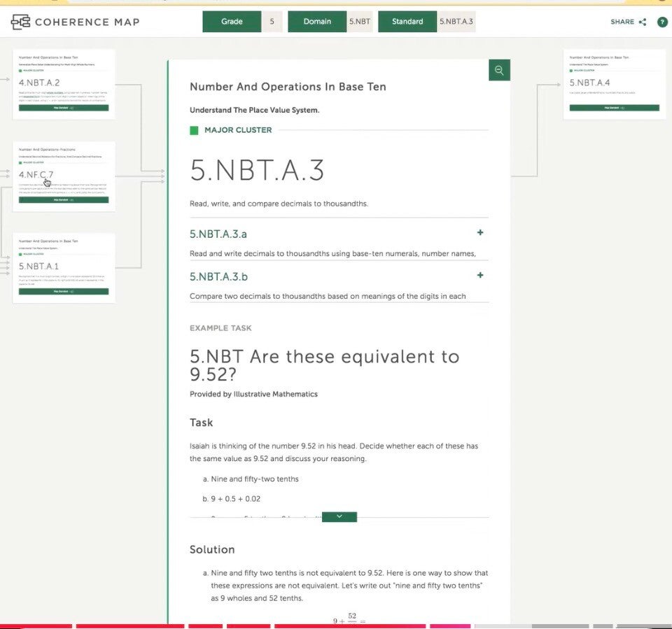Click the 5.NBT.A.3.a sub-standard link
Screen dimensions: 672x629
pyautogui.click(x=218, y=234)
